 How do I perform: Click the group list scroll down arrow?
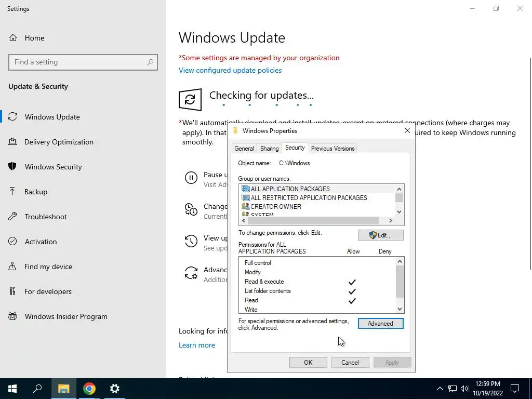pos(400,212)
